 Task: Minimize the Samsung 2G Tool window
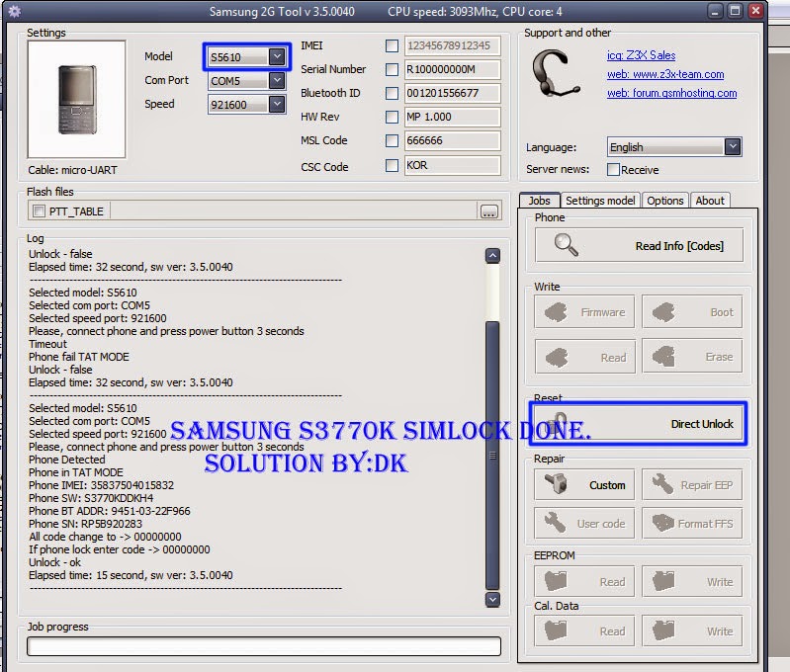coord(715,11)
